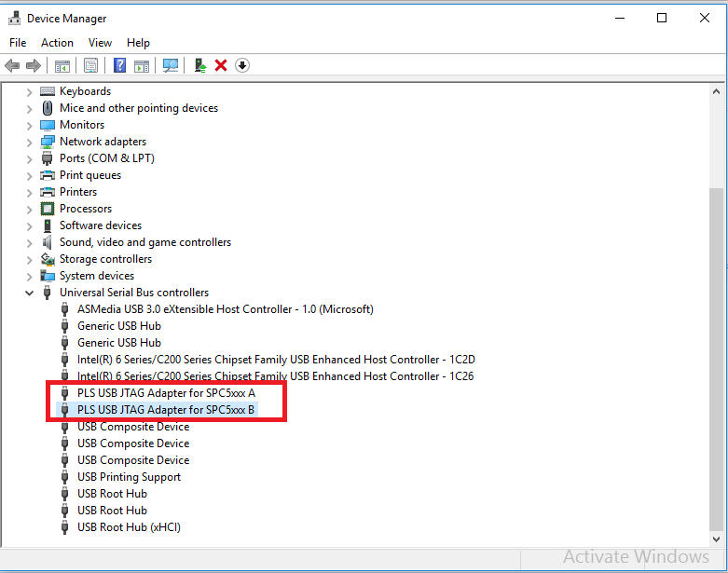Screen dimensions: 728x573
Task: Click the Monitors category icon
Action: point(48,125)
